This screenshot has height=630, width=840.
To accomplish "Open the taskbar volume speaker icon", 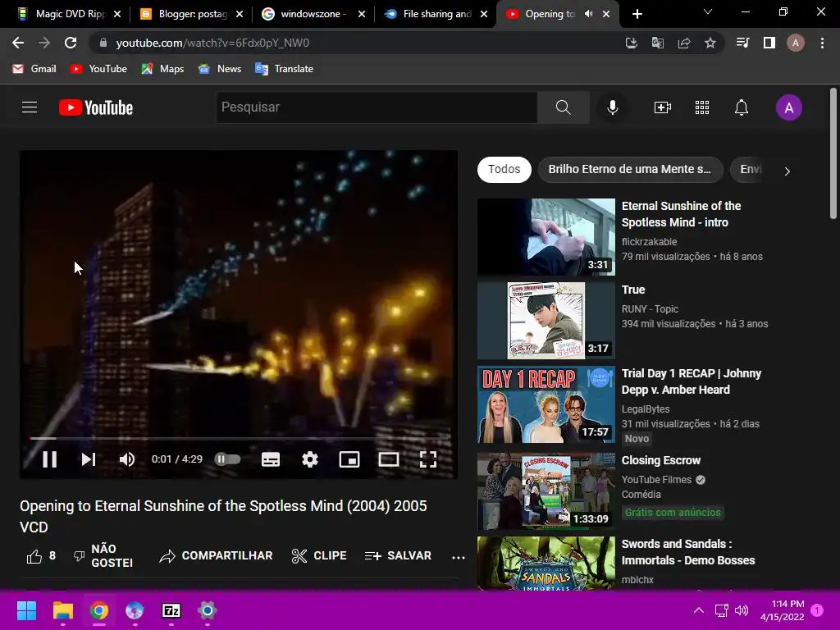I will click(x=742, y=610).
